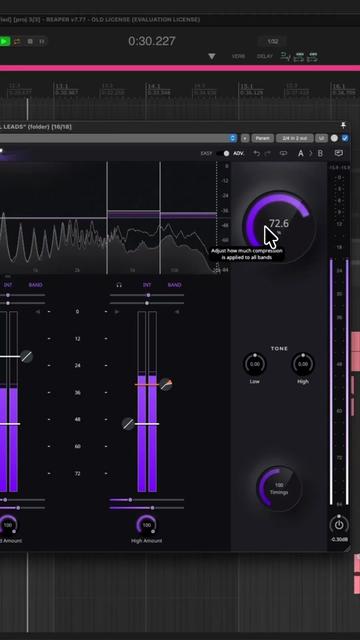Open the chat/feedback icon in plugin toolbar
Screen dimensions: 360x640
coord(339,153)
